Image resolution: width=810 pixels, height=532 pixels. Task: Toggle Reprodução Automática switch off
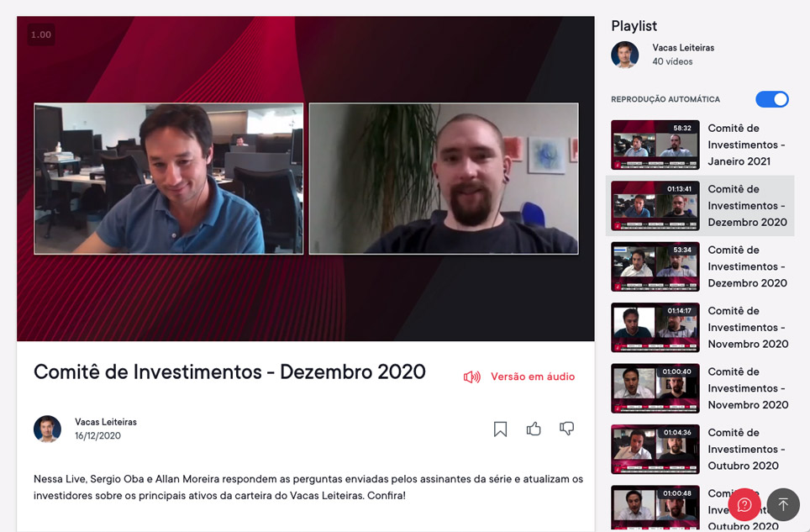[x=772, y=99]
